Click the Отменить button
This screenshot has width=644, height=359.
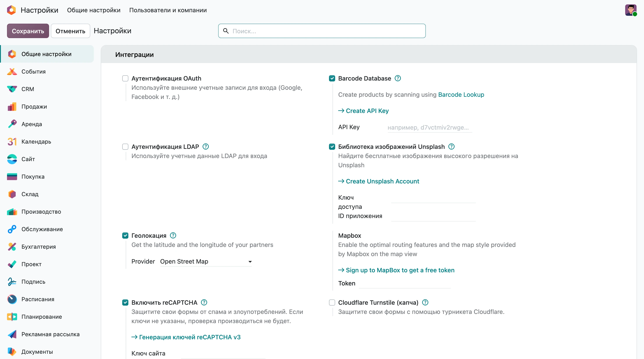[70, 31]
